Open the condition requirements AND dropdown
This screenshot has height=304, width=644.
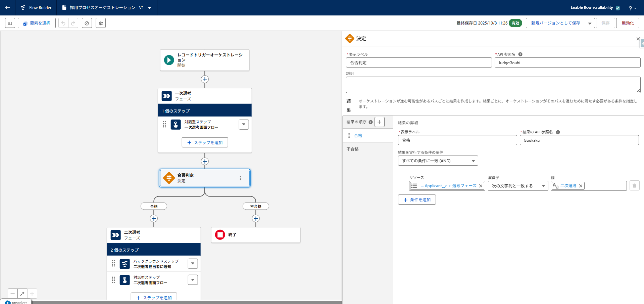438,161
